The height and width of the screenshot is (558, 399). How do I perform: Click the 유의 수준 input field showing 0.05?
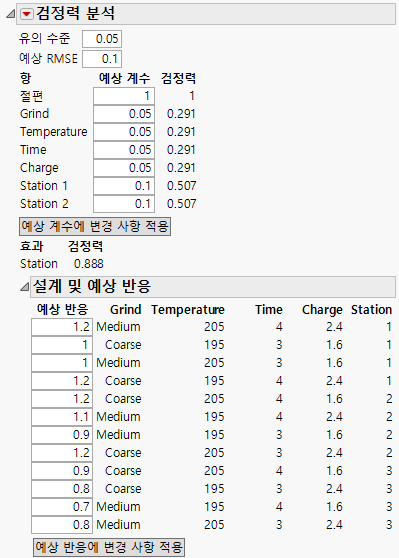click(x=102, y=39)
